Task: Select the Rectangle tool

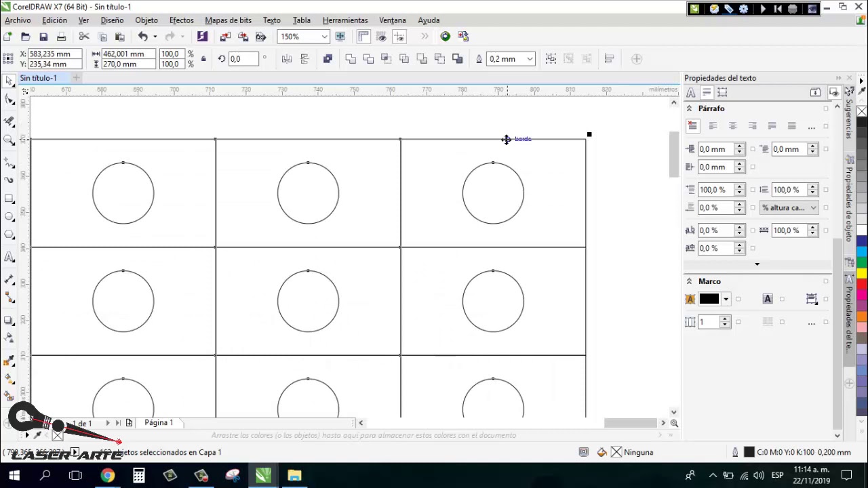Action: (x=9, y=199)
